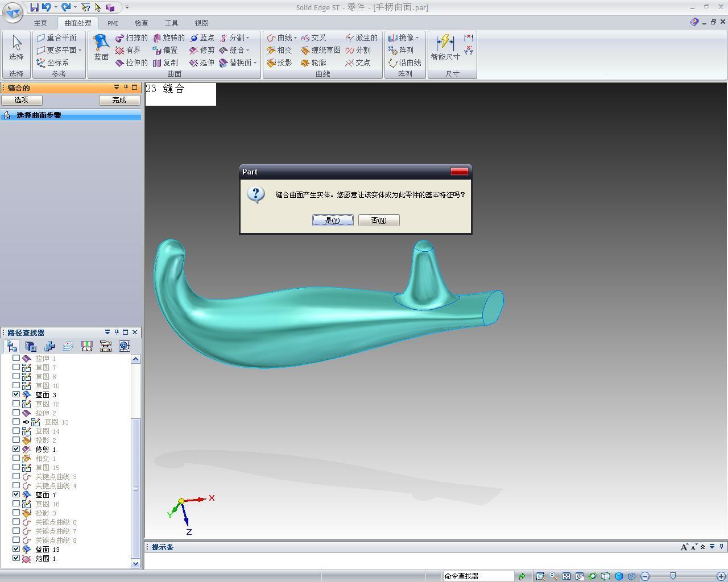The image size is (728, 582).
Task: Click the 交点 intersection point tool
Action: (x=358, y=63)
